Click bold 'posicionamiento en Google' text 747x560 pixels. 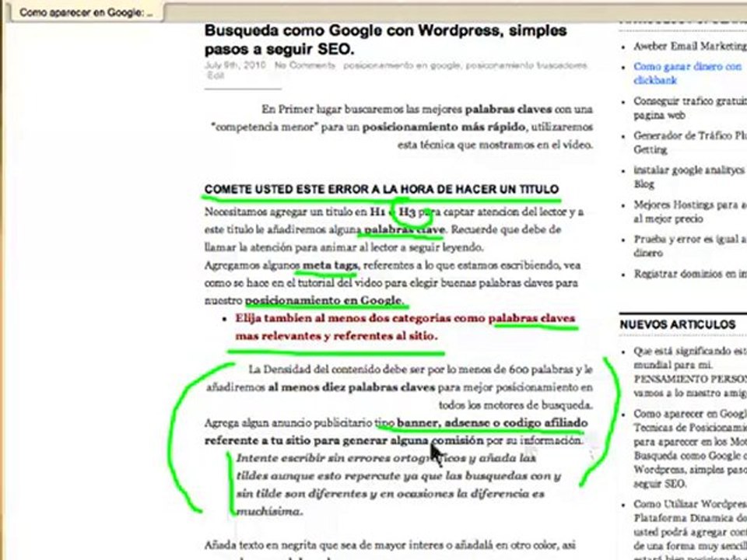[x=324, y=300]
